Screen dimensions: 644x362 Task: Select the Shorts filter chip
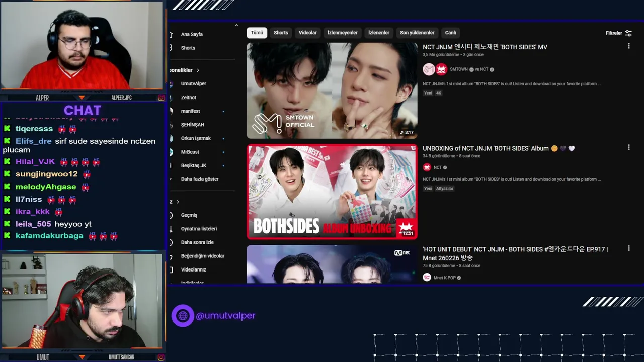click(x=281, y=33)
